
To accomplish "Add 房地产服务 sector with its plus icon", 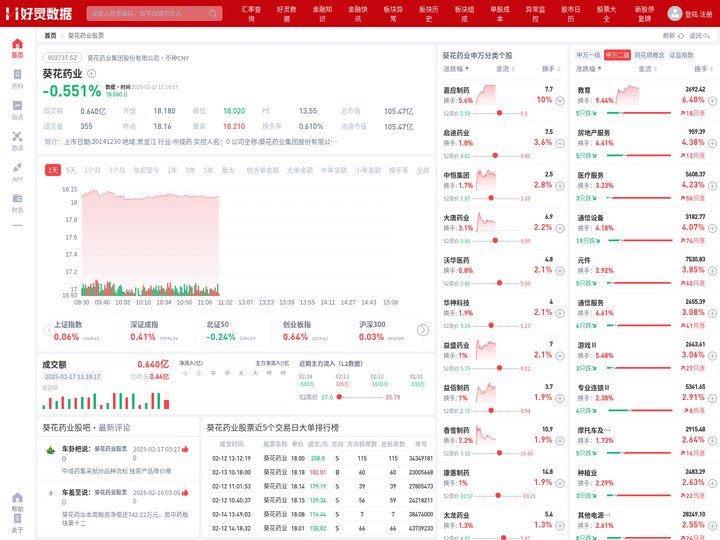I will (712, 143).
